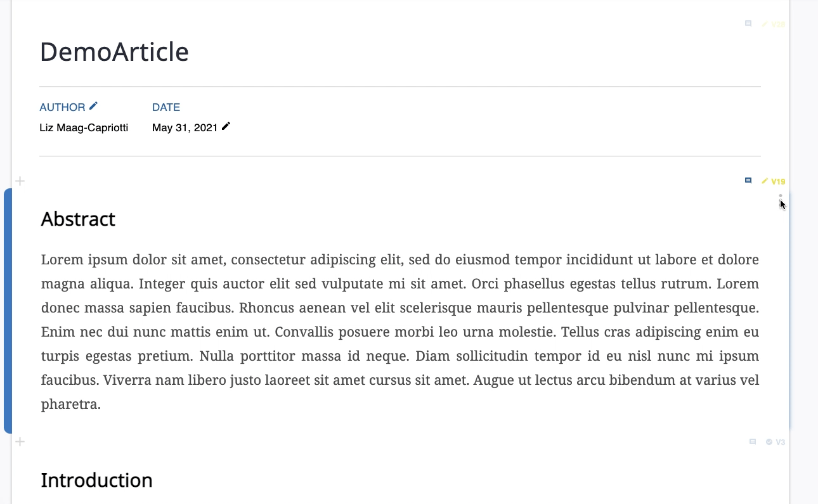The width and height of the screenshot is (818, 504).
Task: Open comments icon beside V3
Action: coord(753,442)
